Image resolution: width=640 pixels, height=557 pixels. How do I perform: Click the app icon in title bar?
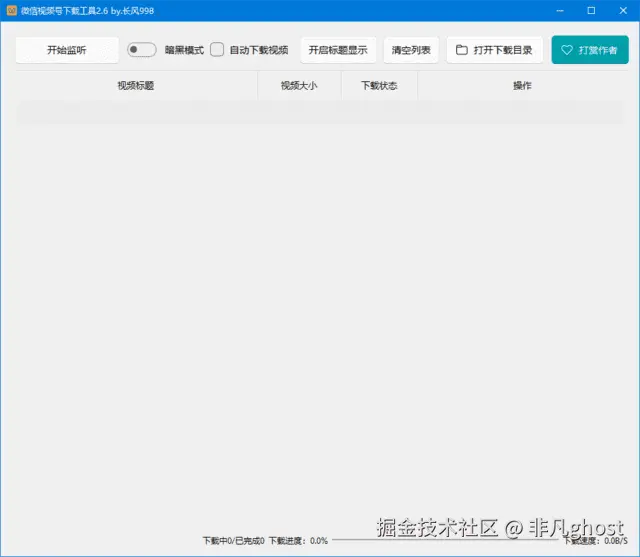click(11, 10)
